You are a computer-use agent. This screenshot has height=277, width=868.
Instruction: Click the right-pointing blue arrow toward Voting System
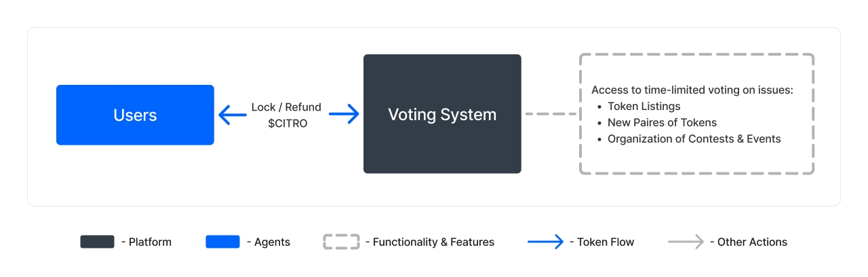click(x=344, y=115)
